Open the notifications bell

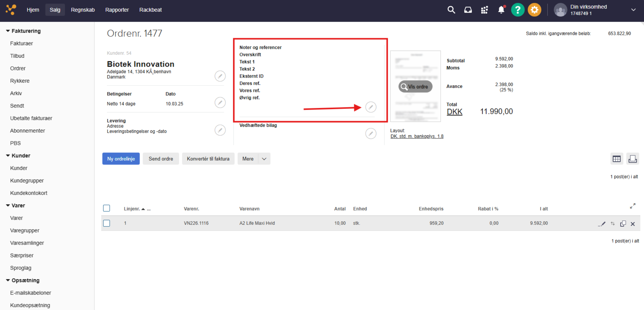pyautogui.click(x=501, y=10)
